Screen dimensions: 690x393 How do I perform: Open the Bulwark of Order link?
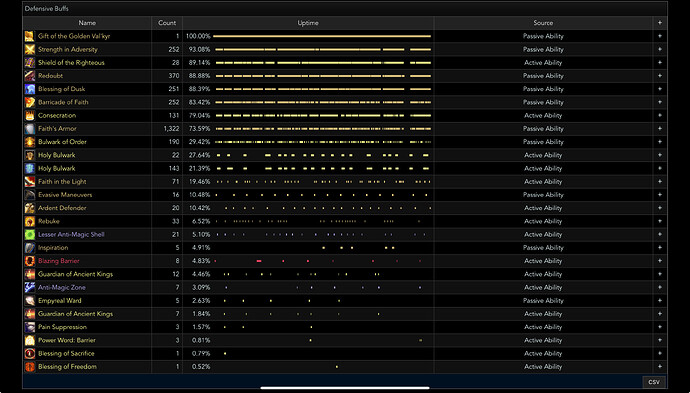click(x=62, y=142)
